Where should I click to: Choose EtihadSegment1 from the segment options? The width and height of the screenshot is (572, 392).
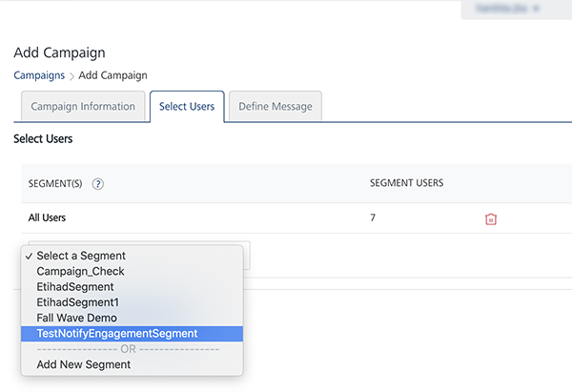78,302
